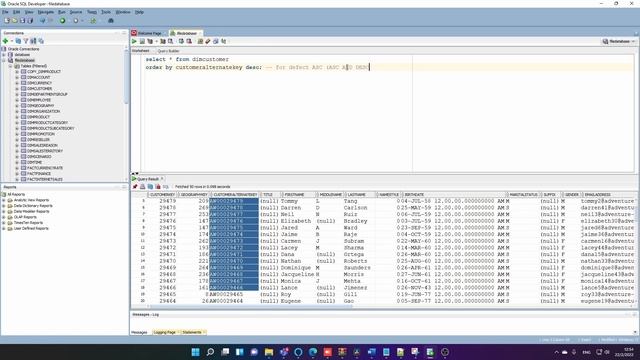Click inside the SQL editor after 'dimcustomer'
This screenshot has width=640, height=360.
click(230, 59)
